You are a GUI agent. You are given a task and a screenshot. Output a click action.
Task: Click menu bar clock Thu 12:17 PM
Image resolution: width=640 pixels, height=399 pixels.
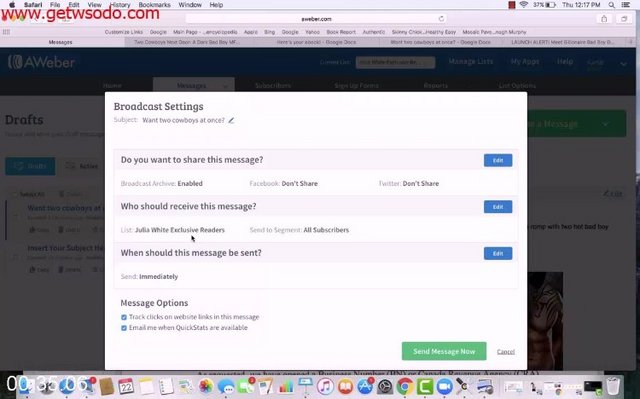coord(581,5)
